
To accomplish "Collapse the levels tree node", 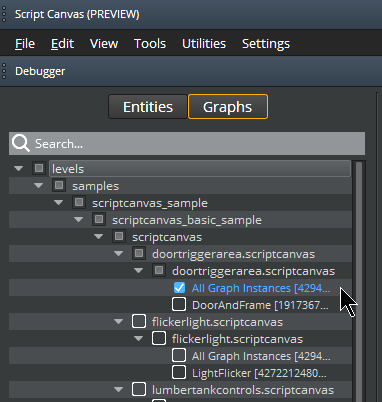I will click(19, 168).
